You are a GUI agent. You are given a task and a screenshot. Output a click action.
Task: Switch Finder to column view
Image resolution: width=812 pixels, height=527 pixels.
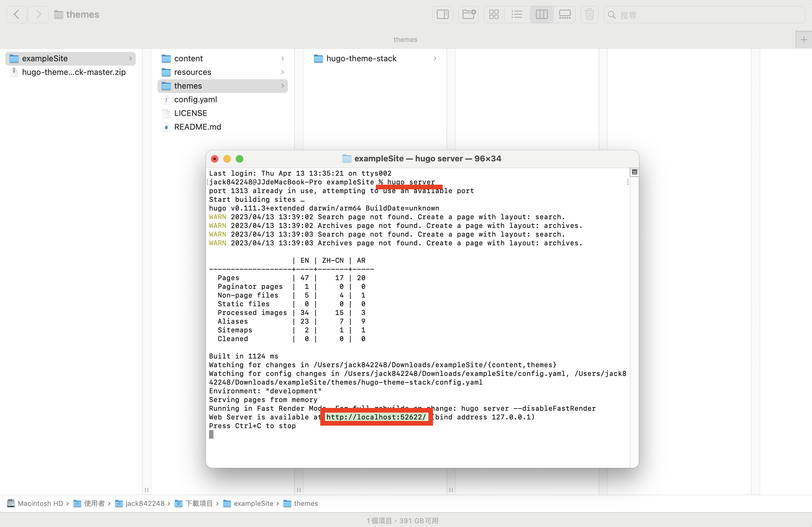click(541, 14)
